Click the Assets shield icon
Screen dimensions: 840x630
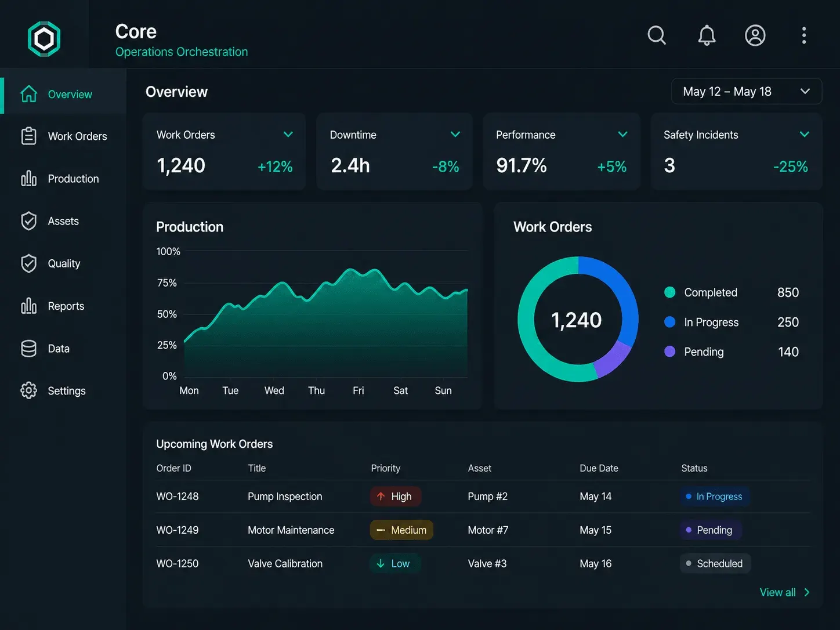(x=29, y=221)
